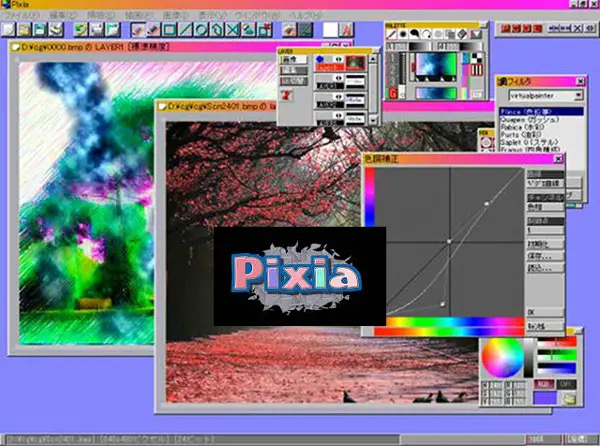Click the New document toolbar icon
600x446 pixels.
click(8, 29)
